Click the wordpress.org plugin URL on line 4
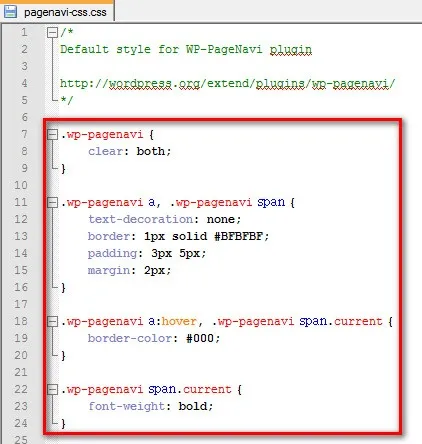 pos(227,83)
